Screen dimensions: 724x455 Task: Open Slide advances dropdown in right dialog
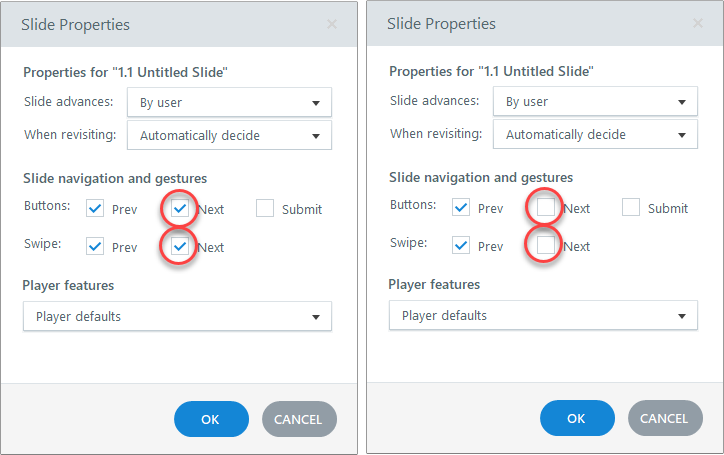(x=594, y=102)
